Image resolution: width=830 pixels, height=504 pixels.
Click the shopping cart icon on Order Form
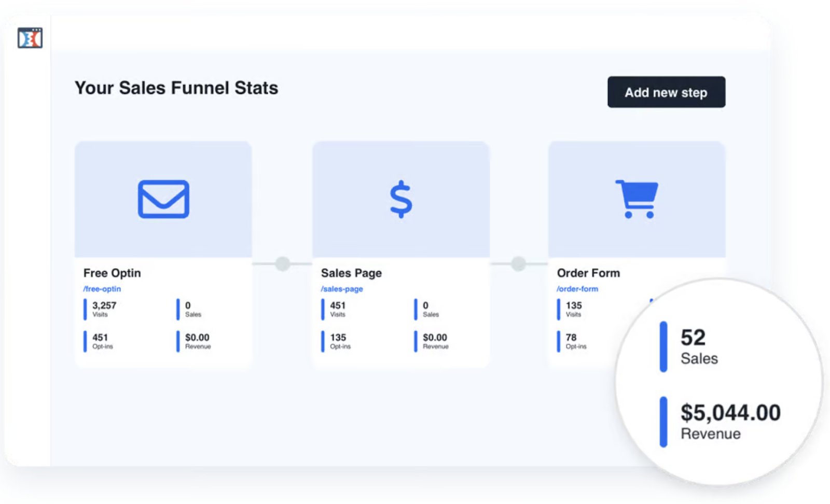point(636,199)
